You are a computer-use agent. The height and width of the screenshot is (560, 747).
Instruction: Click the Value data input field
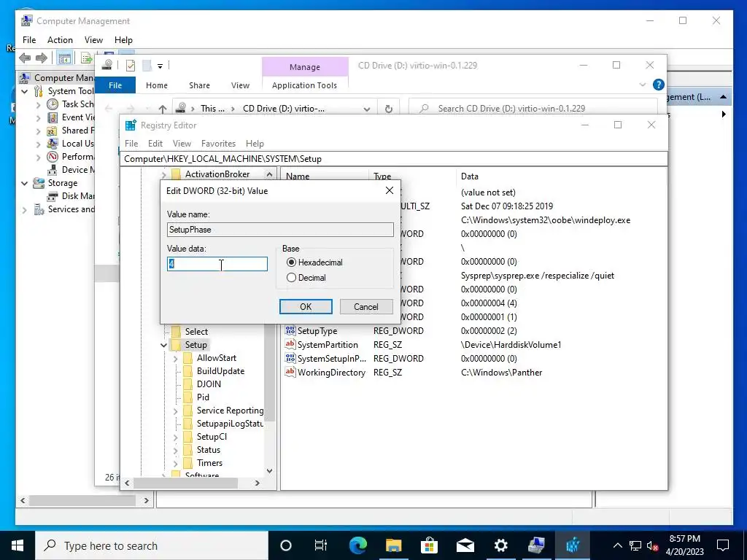(217, 264)
